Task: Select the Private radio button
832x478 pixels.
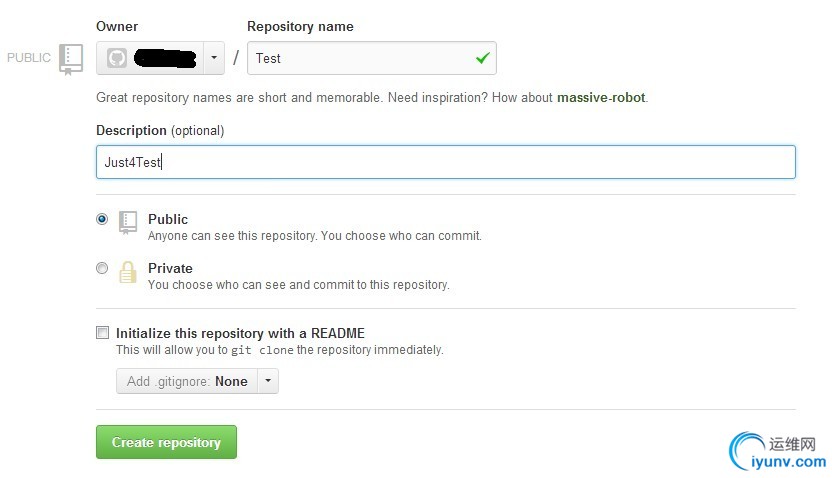Action: [x=102, y=268]
